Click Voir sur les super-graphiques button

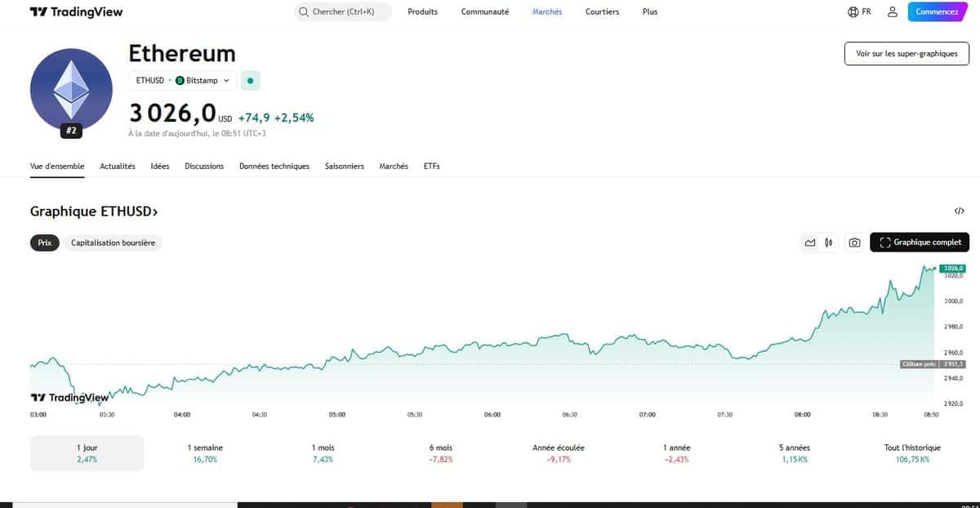[x=906, y=53]
